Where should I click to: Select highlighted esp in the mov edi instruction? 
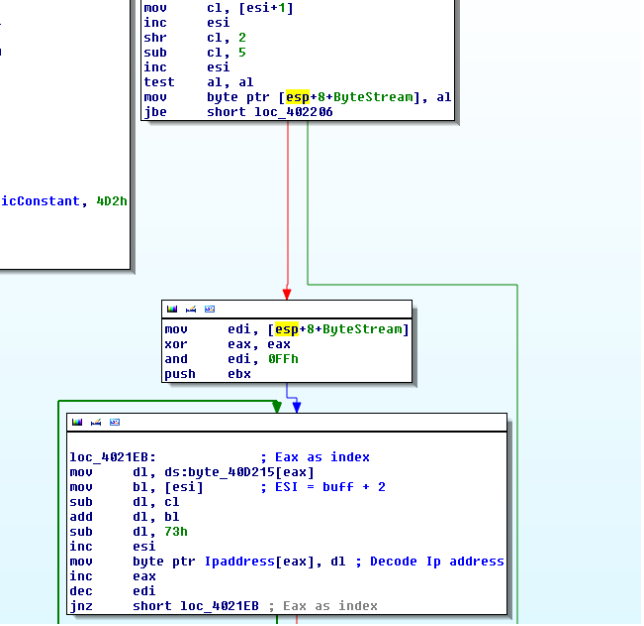(290, 329)
